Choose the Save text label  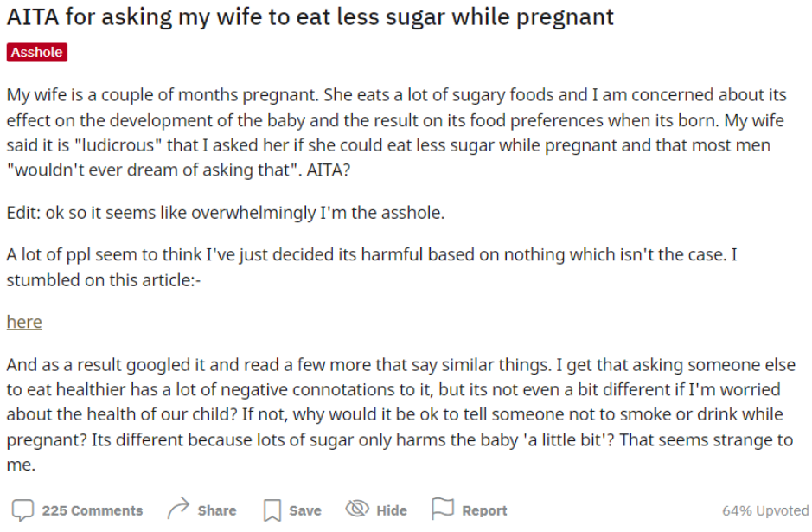[x=305, y=510]
